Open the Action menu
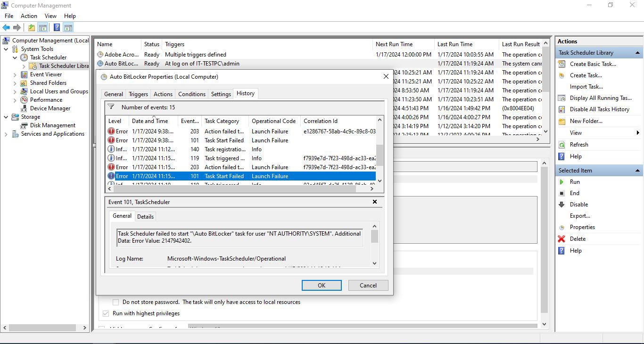The height and width of the screenshot is (344, 644). 29,16
